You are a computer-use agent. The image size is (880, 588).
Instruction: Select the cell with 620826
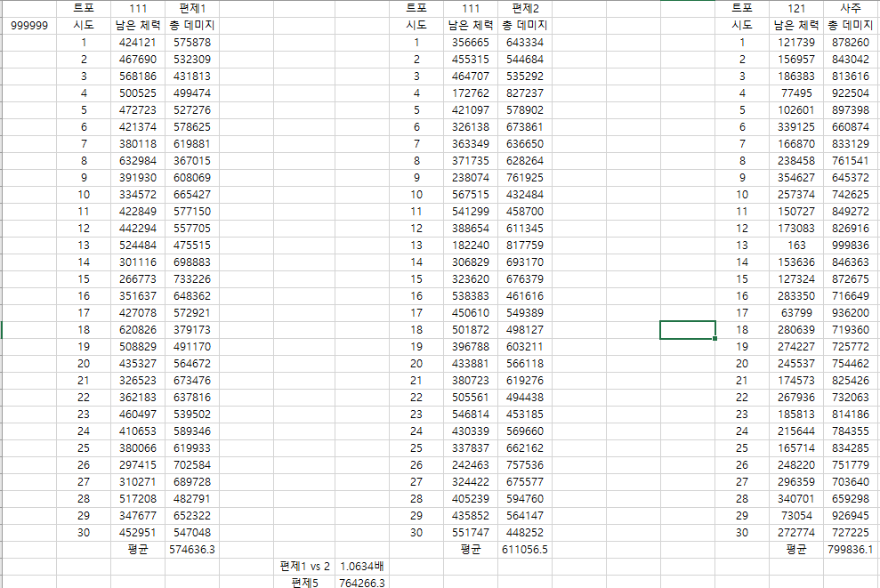click(138, 329)
